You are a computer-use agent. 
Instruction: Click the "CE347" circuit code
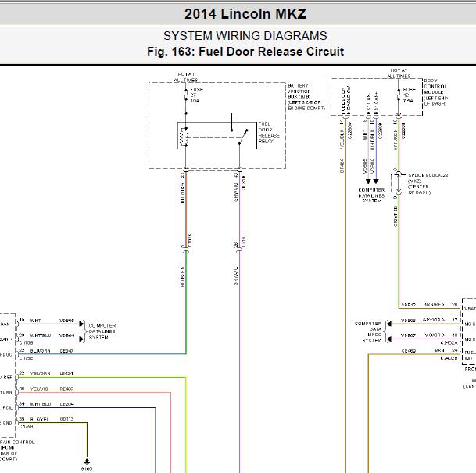tap(66, 351)
